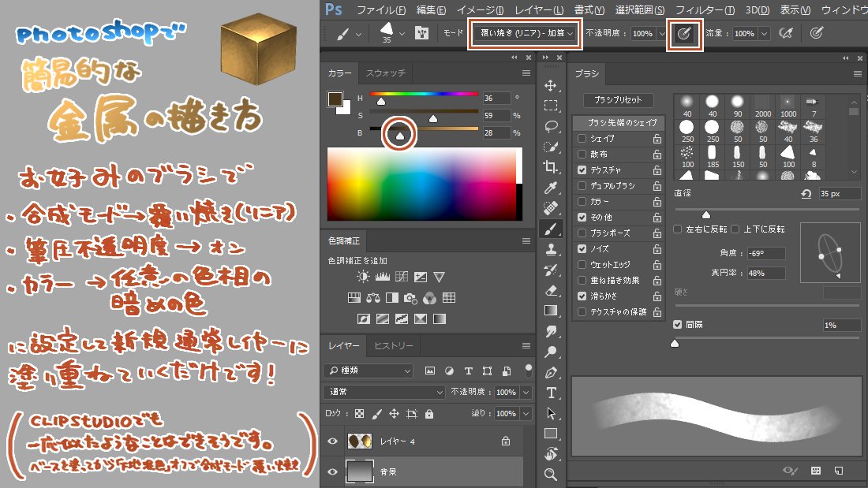Click the brush diameter 直径 slider handle
The image size is (868, 488).
[x=705, y=214]
